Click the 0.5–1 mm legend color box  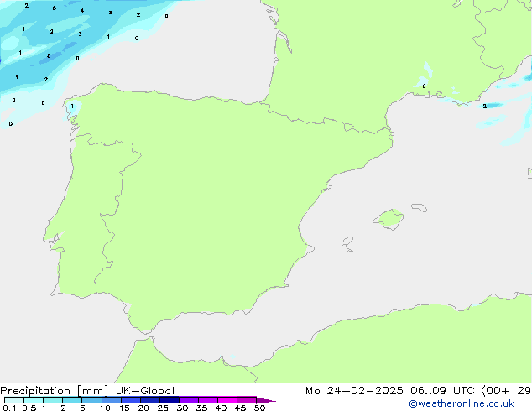(34, 400)
